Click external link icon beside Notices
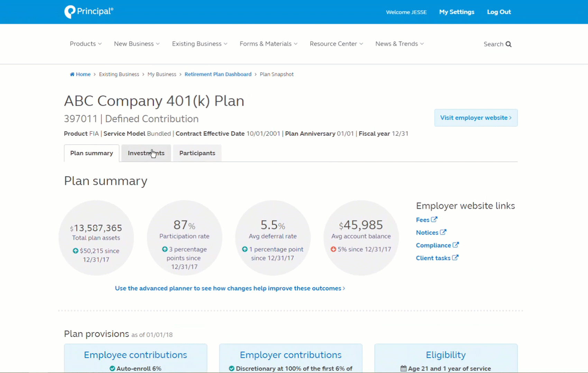The image size is (588, 373). point(443,232)
